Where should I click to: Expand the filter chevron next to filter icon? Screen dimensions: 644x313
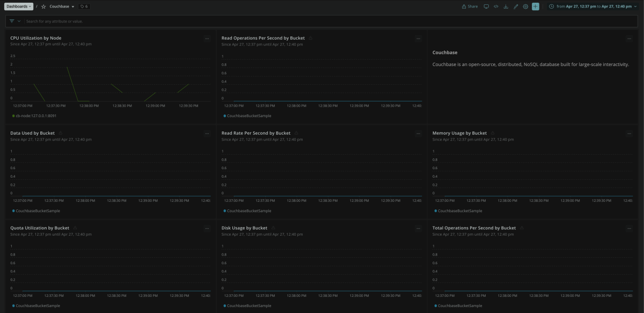click(19, 21)
